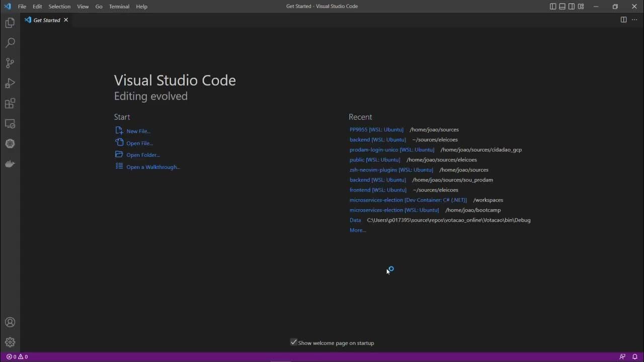This screenshot has width=644, height=362.
Task: Open the Extensions view
Action: [x=10, y=104]
